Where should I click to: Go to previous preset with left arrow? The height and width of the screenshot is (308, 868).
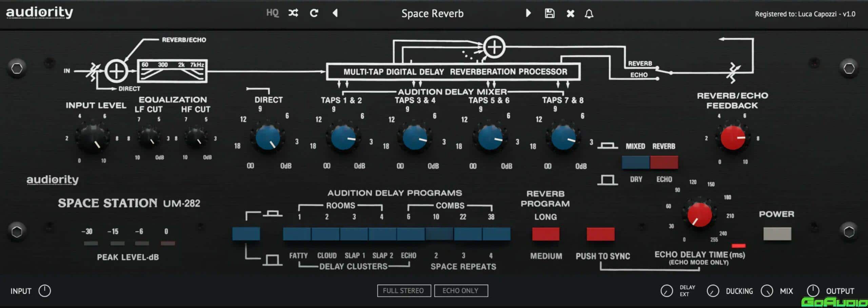click(335, 13)
